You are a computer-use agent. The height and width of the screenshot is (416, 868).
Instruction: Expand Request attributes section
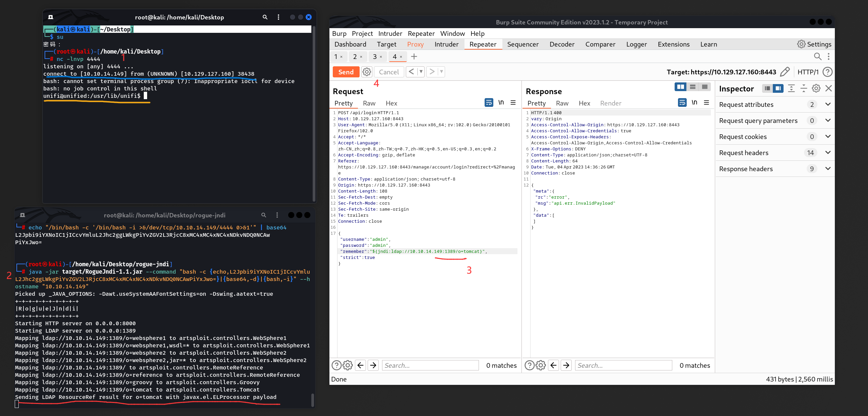[x=774, y=105]
